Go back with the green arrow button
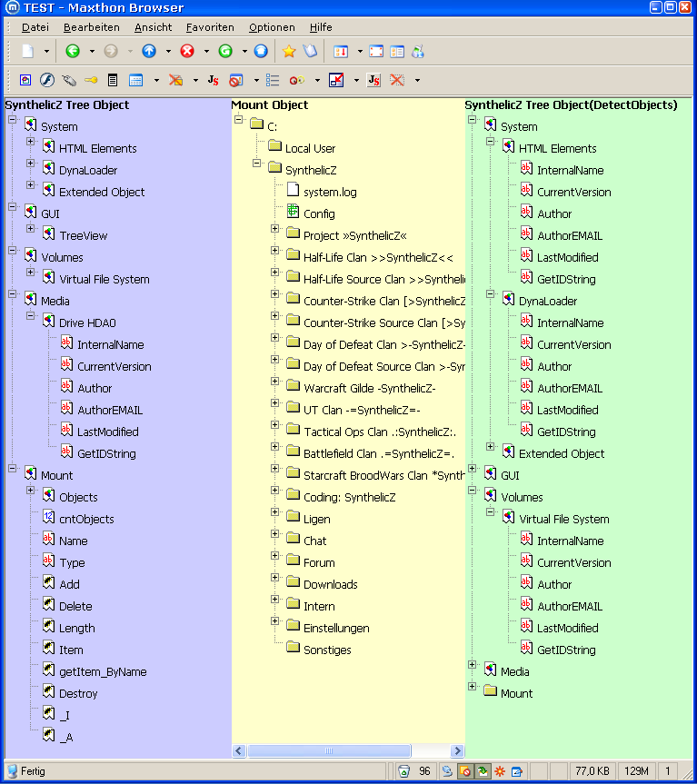The height and width of the screenshot is (784, 697). [73, 51]
